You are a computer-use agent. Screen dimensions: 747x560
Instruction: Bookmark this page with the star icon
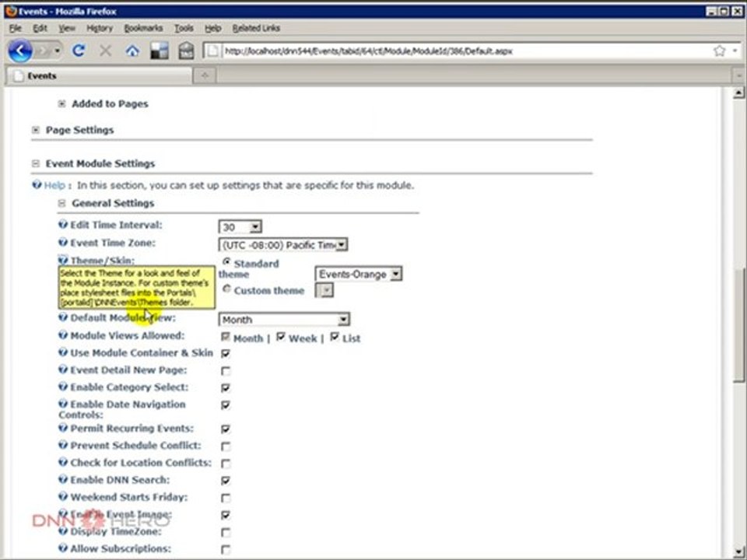[719, 51]
